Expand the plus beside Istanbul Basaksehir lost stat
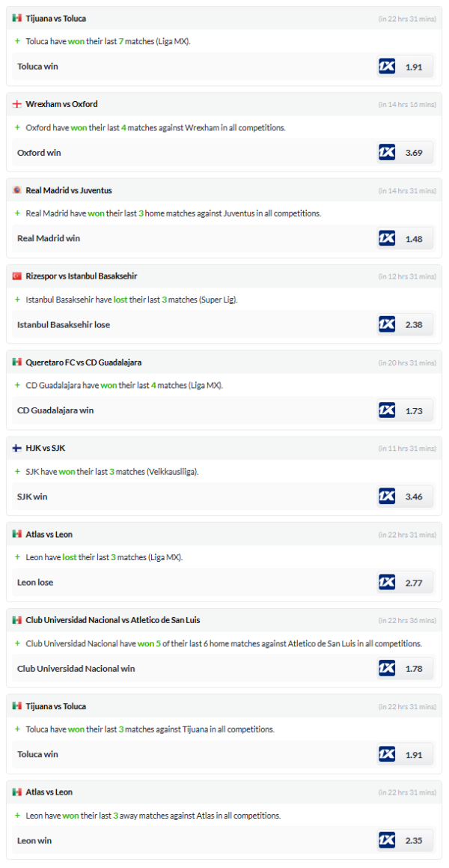Viewport: 449px width, 868px height. point(17,300)
